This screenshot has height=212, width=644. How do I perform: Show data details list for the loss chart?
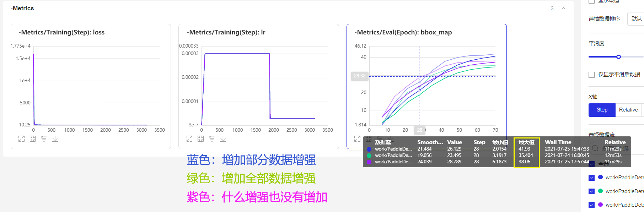[x=44, y=139]
